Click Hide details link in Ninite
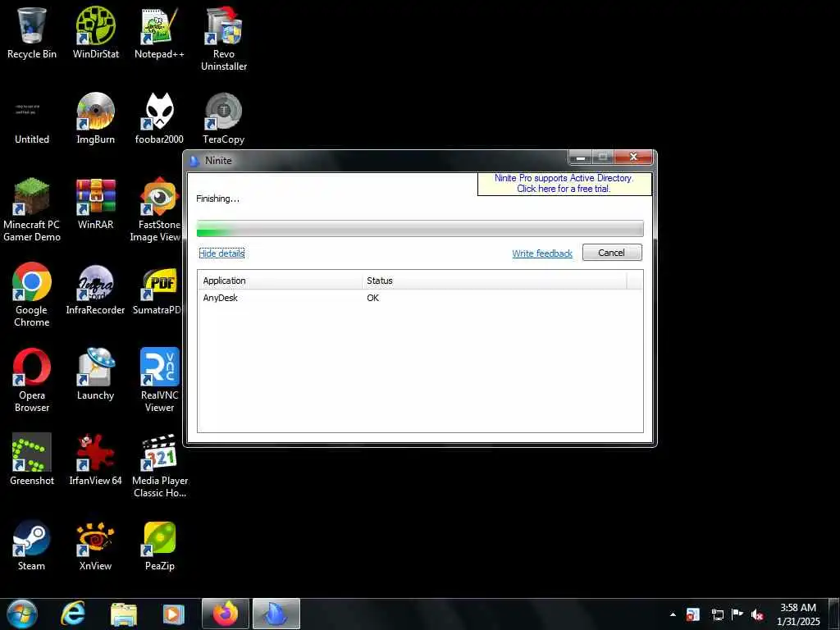The height and width of the screenshot is (630, 840). pyautogui.click(x=221, y=253)
